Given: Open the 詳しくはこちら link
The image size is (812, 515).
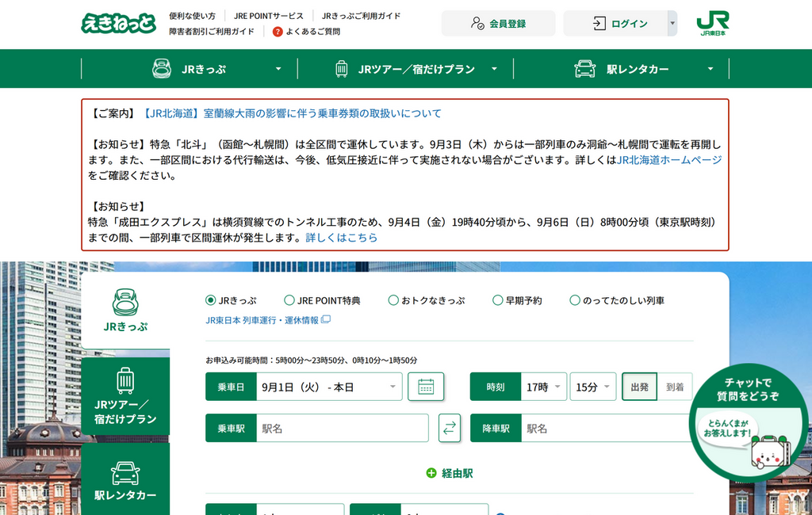Looking at the screenshot, I should coord(341,238).
